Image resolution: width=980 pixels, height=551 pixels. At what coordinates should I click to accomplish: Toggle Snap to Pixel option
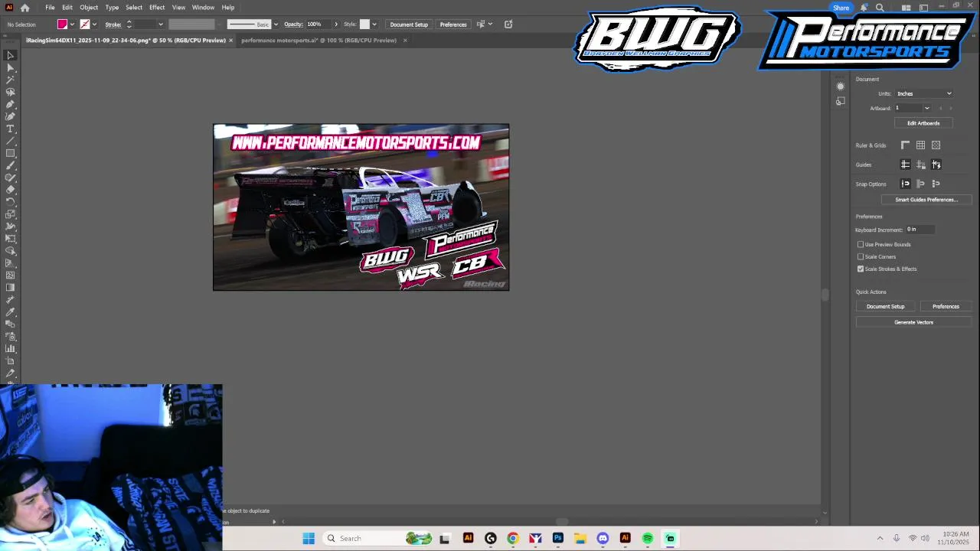pos(920,184)
